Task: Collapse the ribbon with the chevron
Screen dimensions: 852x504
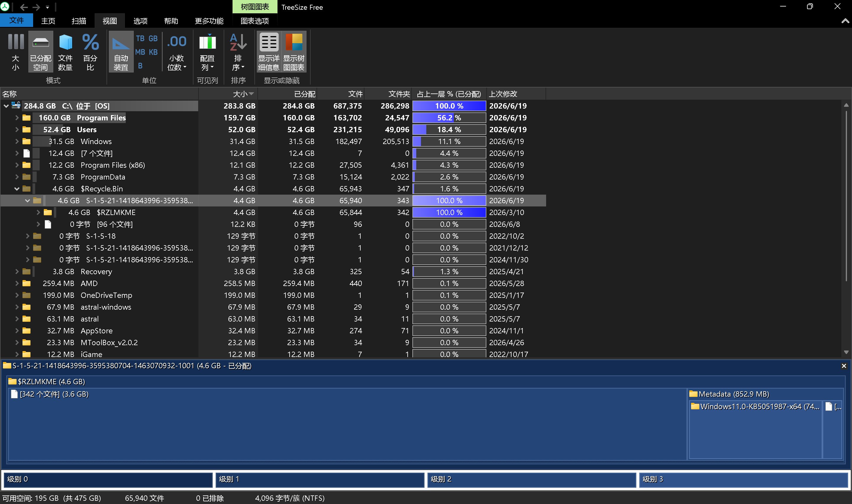Action: pos(845,21)
